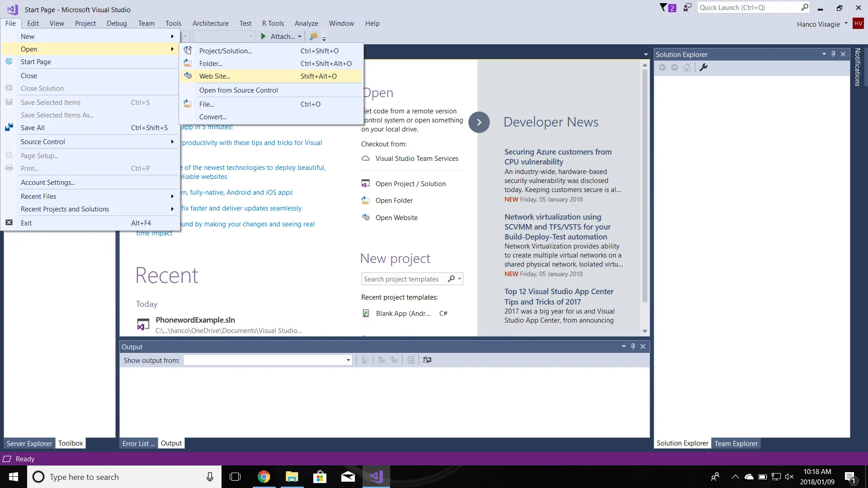
Task: Click the Visual Studio taskbar icon
Action: 376,477
